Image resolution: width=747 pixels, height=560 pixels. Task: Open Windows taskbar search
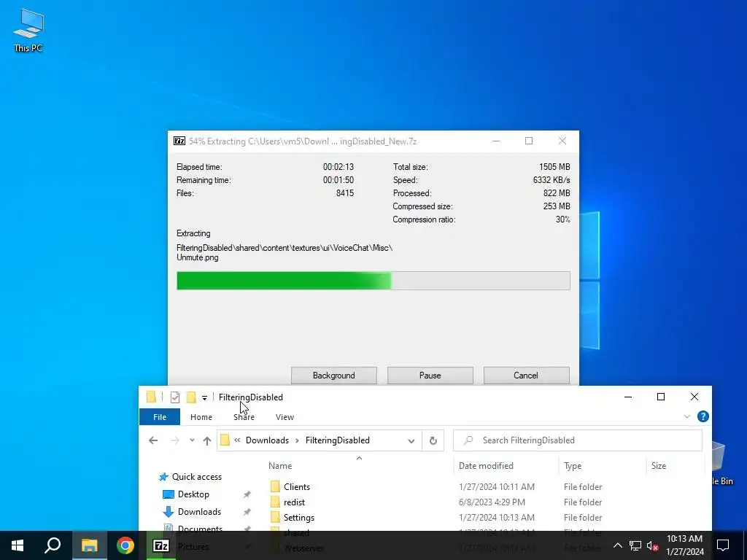coord(53,545)
